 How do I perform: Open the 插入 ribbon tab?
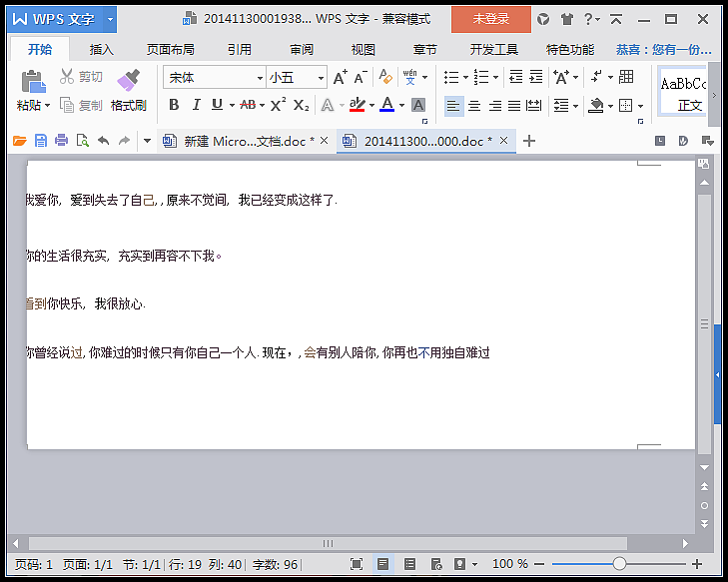point(101,49)
